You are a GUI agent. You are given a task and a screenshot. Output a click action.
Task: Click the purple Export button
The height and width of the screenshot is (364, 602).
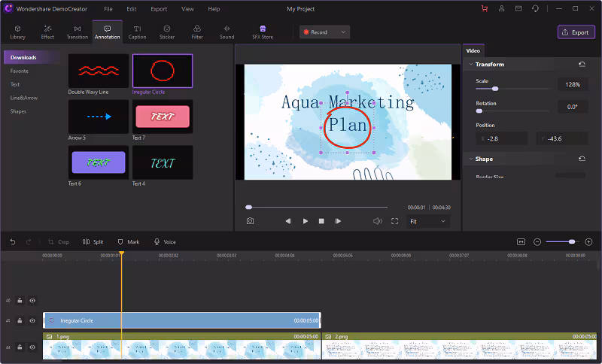576,32
